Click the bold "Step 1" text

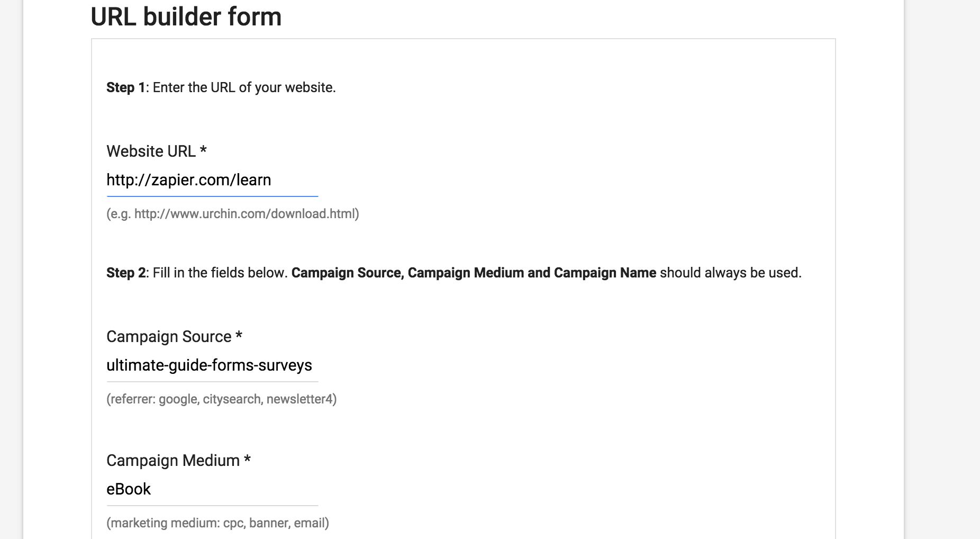125,87
